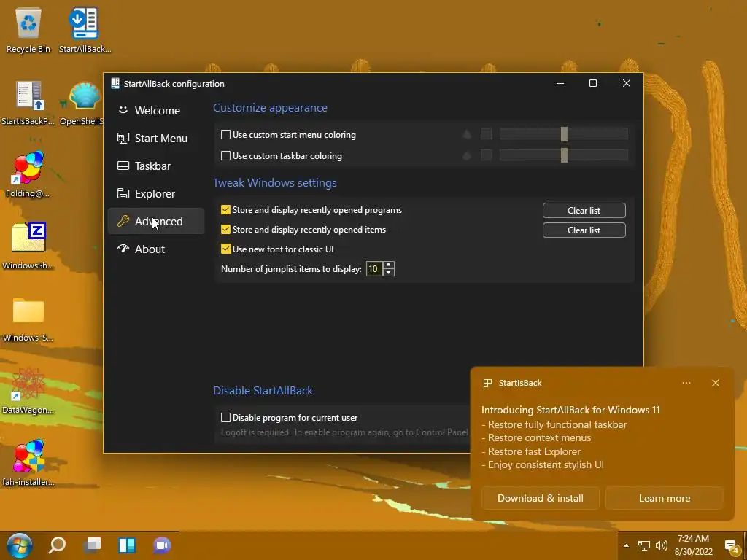Open taskbar search magnifier icon
Image resolution: width=747 pixels, height=560 pixels.
[57, 545]
